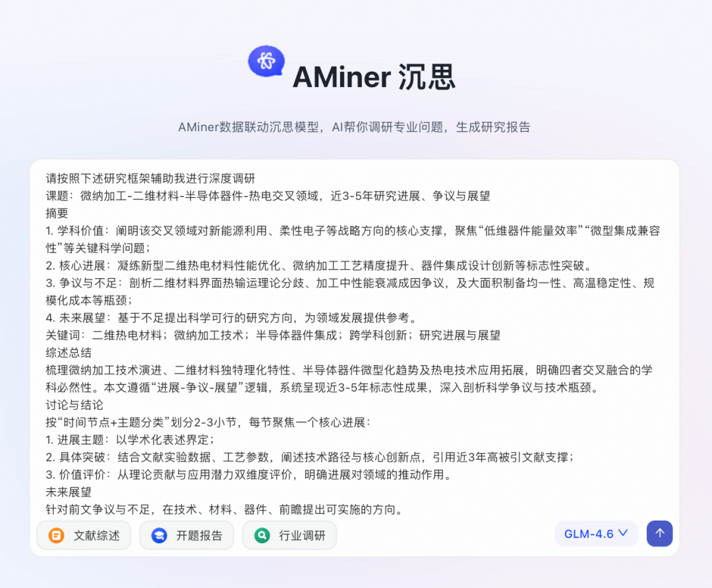712x588 pixels.
Task: Expand the chevron next to GLM-4.6
Action: [622, 534]
